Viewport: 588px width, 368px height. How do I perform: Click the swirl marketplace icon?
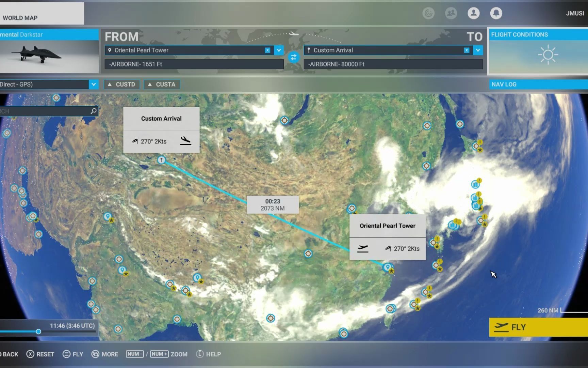point(428,13)
